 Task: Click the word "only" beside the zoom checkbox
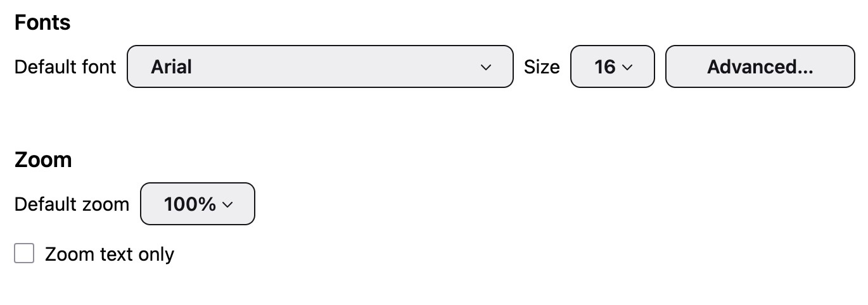click(156, 254)
